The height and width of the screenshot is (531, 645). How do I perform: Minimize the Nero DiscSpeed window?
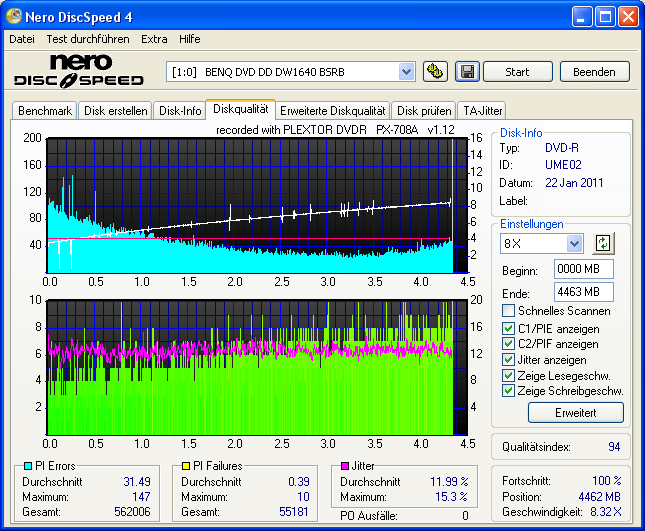(582, 17)
